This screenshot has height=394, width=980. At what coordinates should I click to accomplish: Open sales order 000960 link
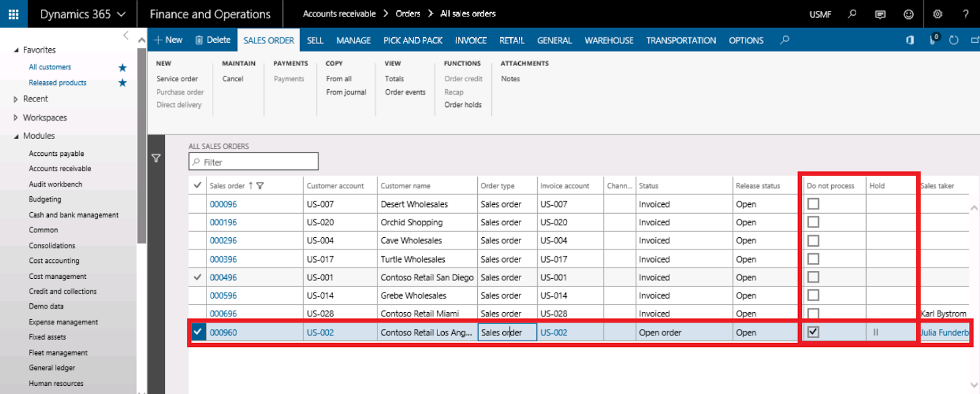(x=223, y=333)
